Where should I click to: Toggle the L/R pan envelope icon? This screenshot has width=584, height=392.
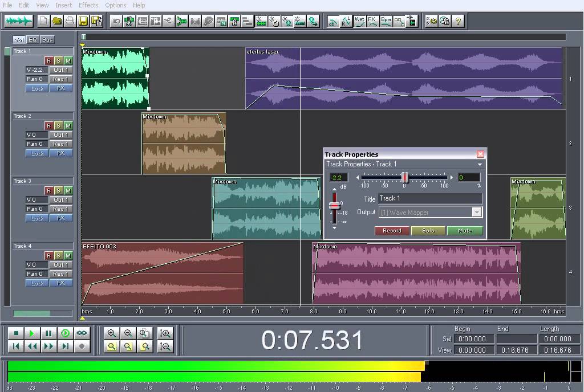[x=346, y=21]
